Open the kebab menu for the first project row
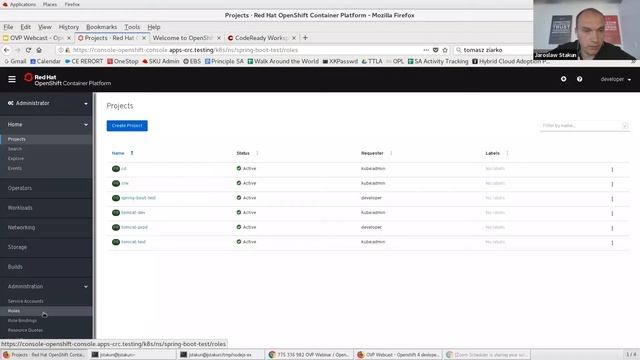This screenshot has height=360, width=640. coord(612,169)
